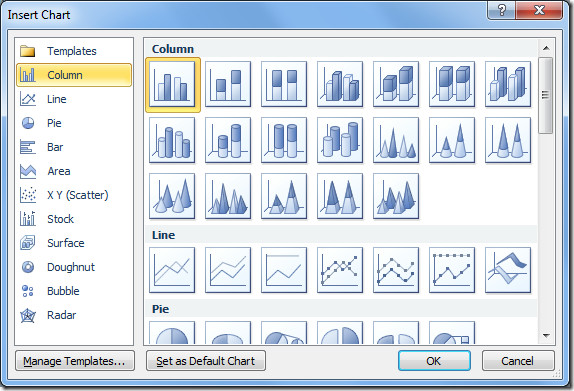Choose the Clustered Cylinder chart icon

point(172,141)
